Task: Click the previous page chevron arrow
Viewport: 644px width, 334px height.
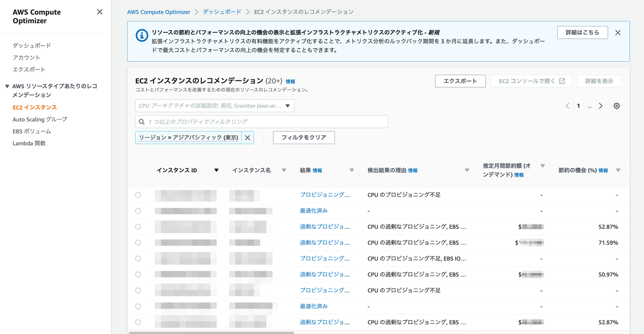Action: point(567,106)
